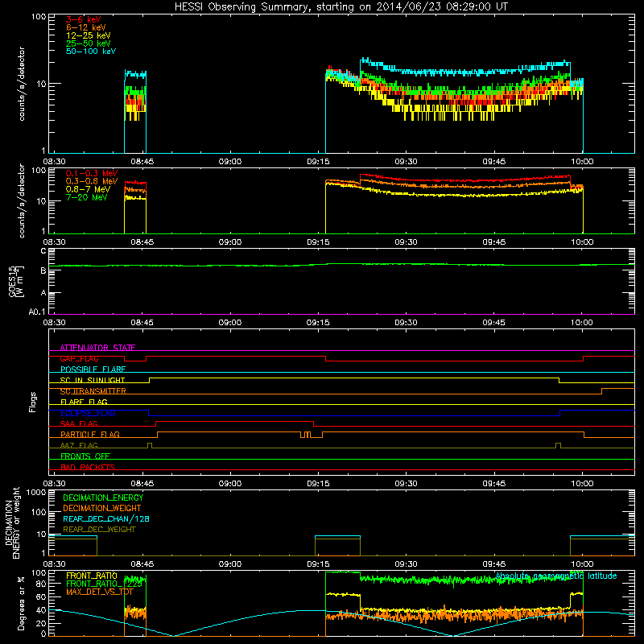Click the REAR_DEC_CHAN/128 legend label
Image resolution: width=644 pixels, height=644 pixels.
pos(106,518)
